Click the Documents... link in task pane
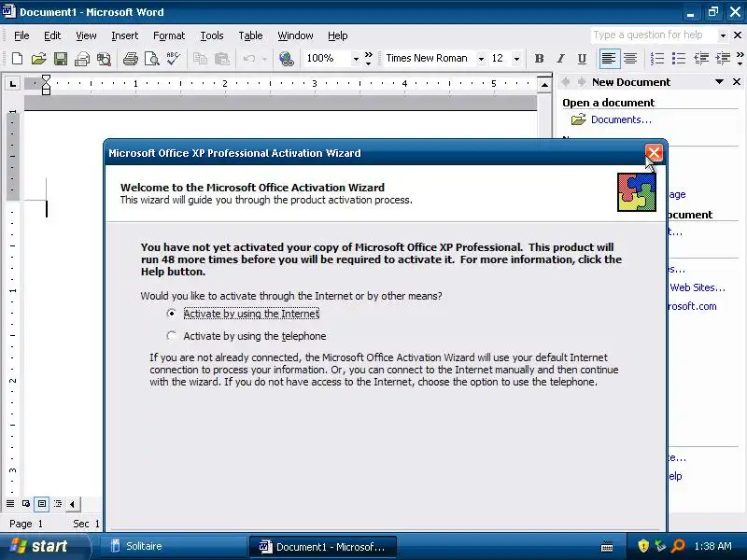The image size is (747, 560). pos(621,119)
